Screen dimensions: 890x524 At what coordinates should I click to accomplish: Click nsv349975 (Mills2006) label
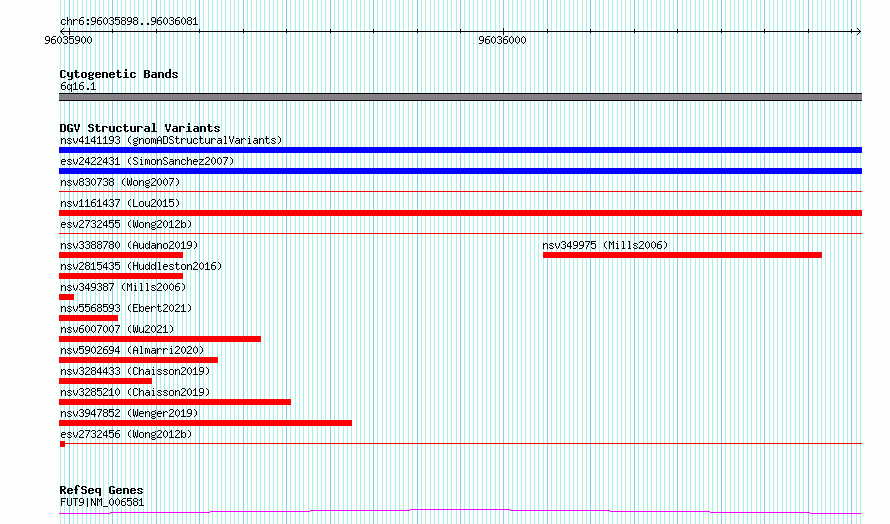[605, 245]
